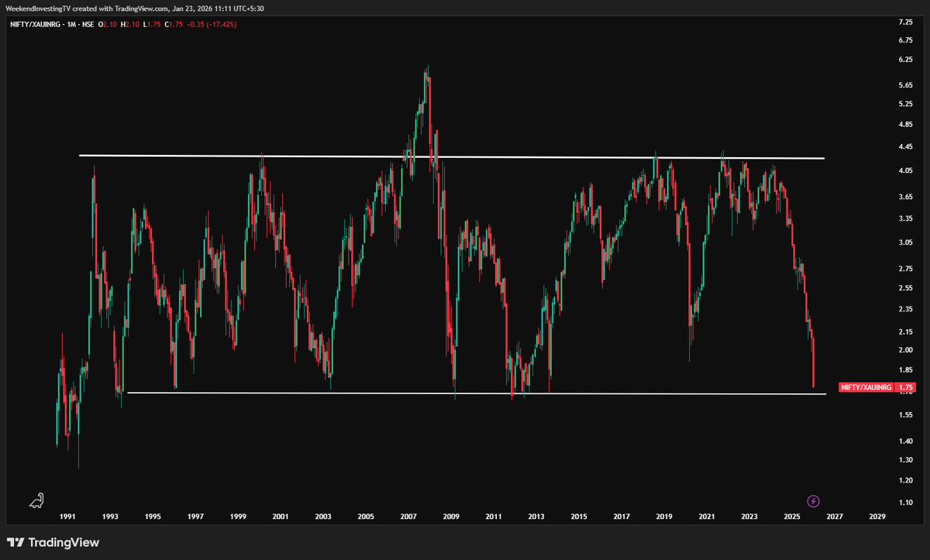The width and height of the screenshot is (930, 560).
Task: Click the red NIFTY/XAUINRG price tag
Action: point(866,386)
